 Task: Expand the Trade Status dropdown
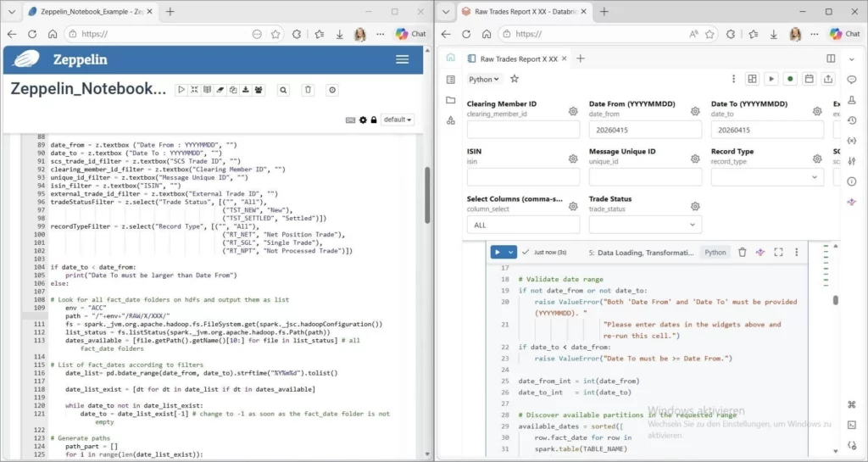645,225
